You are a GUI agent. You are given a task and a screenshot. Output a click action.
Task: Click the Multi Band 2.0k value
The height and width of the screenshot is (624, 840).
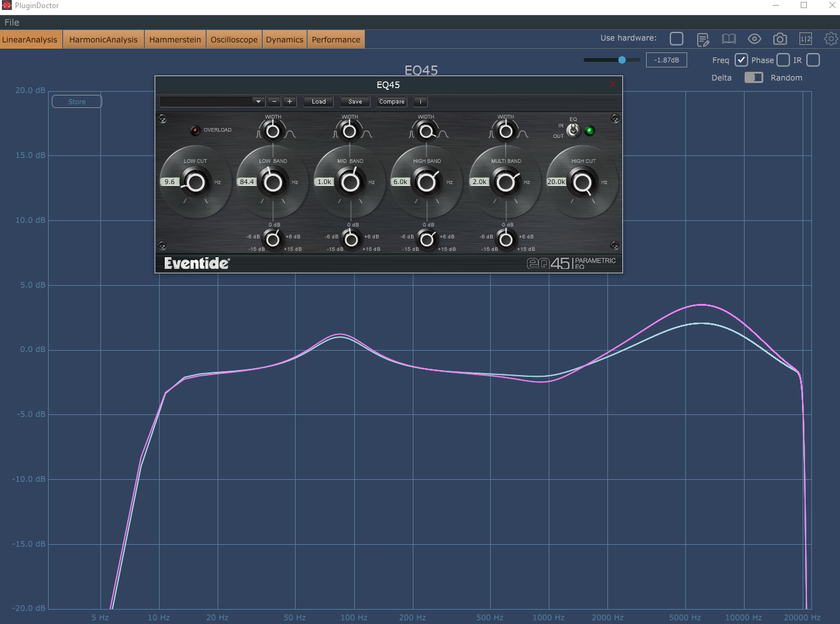click(480, 182)
